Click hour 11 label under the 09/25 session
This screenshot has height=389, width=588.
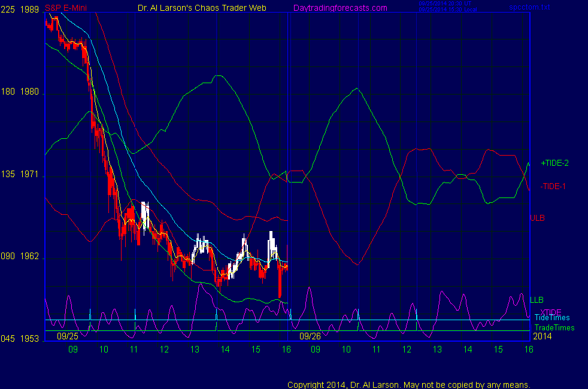coord(134,350)
